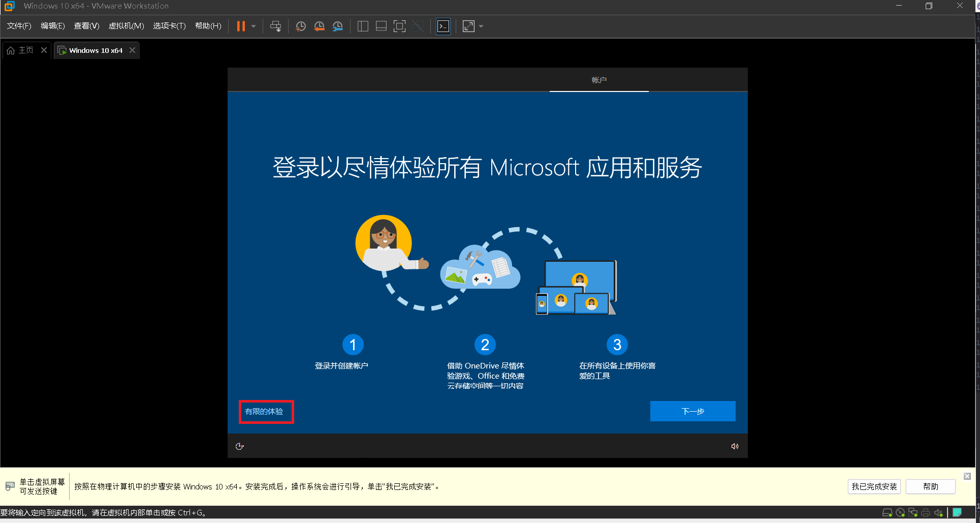Open the 查看(V) menu
This screenshot has height=523, width=980.
point(86,26)
